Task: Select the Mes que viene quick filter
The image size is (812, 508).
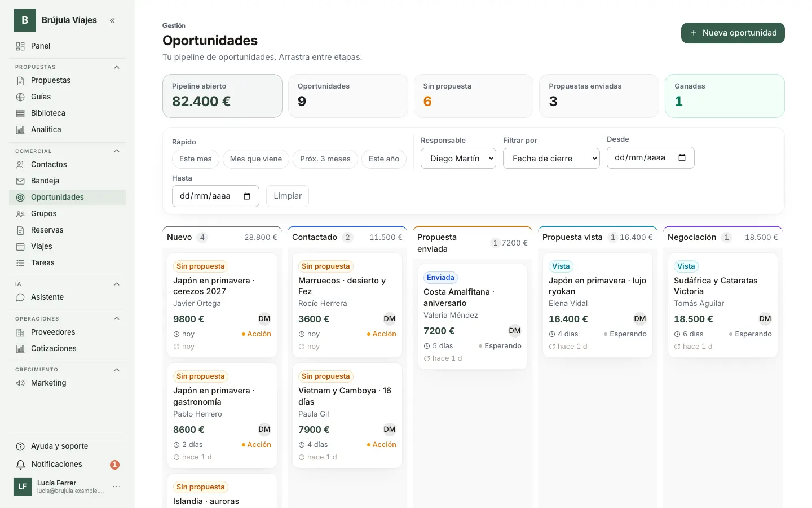Action: (256, 159)
